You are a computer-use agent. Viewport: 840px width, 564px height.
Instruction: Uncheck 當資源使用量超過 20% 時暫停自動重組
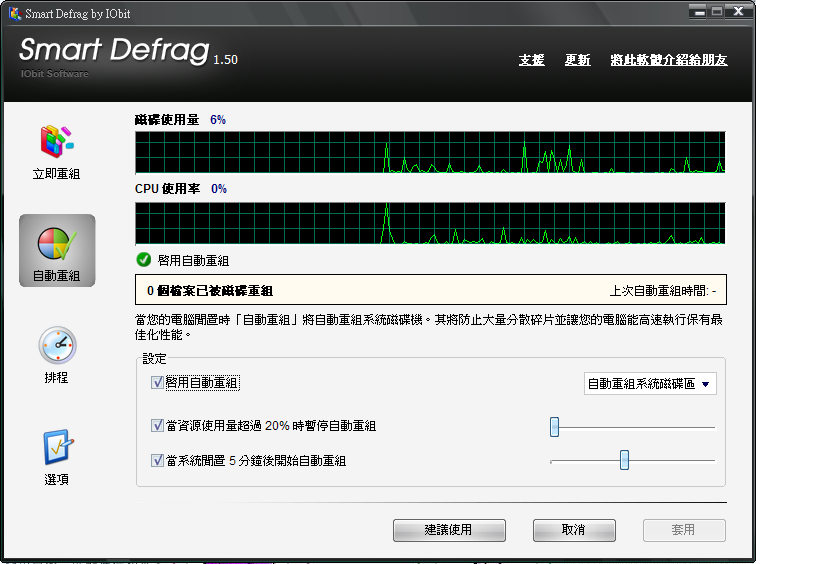point(157,425)
